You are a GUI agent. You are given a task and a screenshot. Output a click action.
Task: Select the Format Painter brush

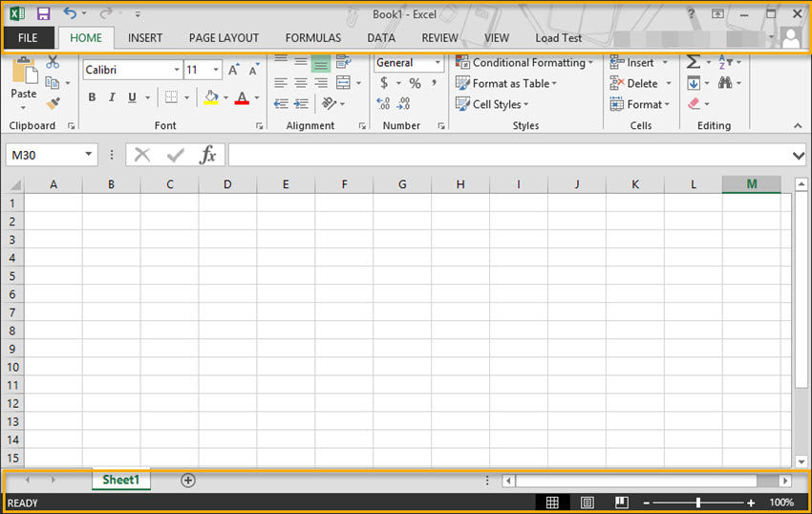[53, 103]
